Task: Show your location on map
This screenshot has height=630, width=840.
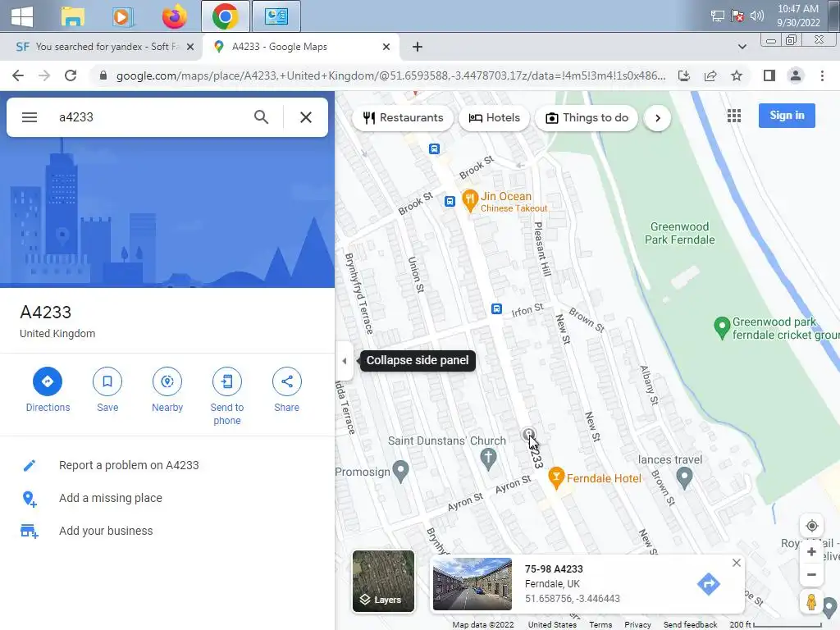Action: click(811, 526)
